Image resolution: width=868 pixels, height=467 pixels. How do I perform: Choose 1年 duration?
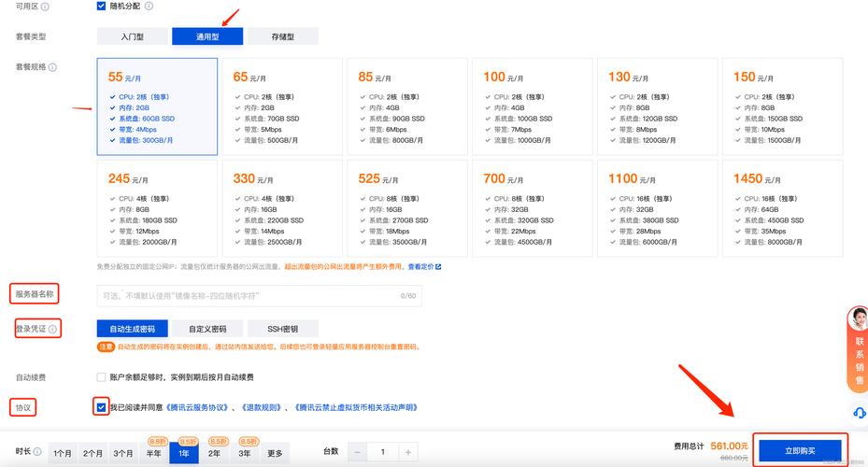click(x=184, y=453)
